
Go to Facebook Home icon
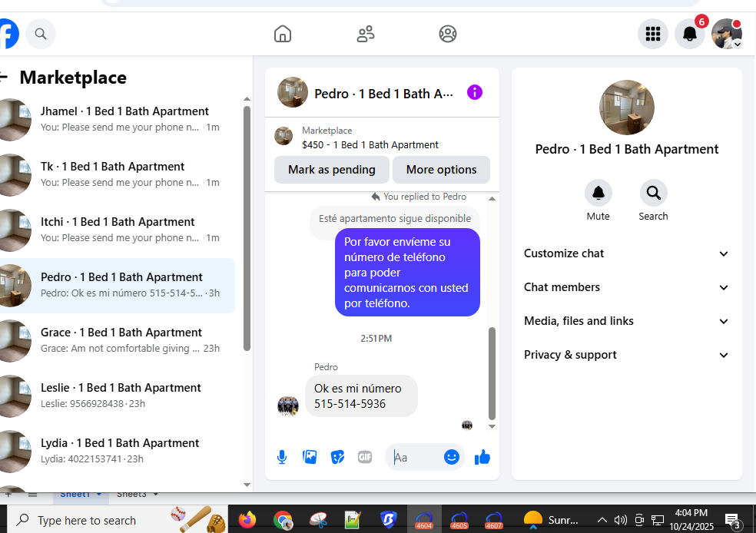click(x=283, y=34)
